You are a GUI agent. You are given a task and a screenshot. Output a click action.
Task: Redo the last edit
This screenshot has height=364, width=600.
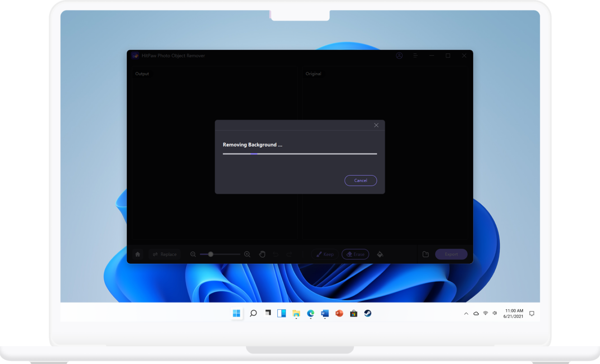[289, 254]
